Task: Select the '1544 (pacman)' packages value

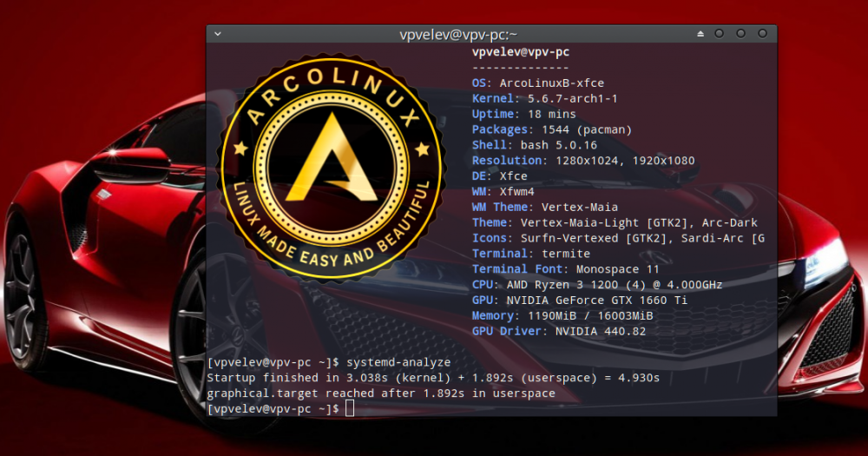Action: tap(587, 129)
